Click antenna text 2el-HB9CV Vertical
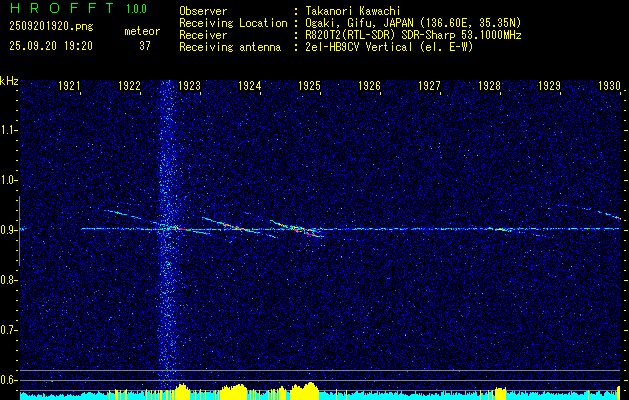This screenshot has height=400, width=629. pos(359,47)
